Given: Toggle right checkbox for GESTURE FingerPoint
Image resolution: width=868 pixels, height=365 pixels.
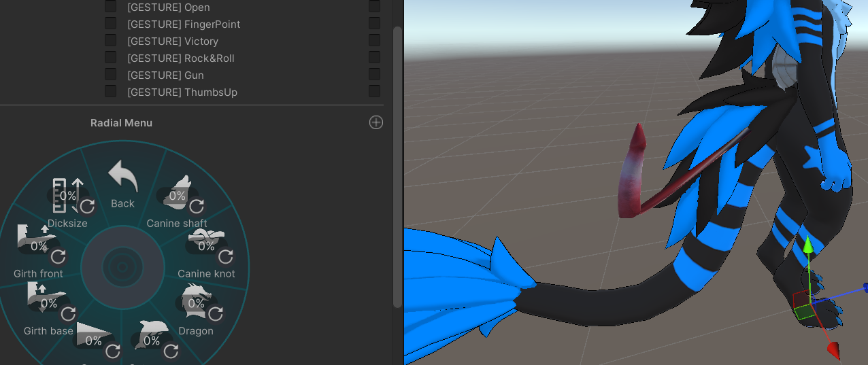Looking at the screenshot, I should [374, 24].
